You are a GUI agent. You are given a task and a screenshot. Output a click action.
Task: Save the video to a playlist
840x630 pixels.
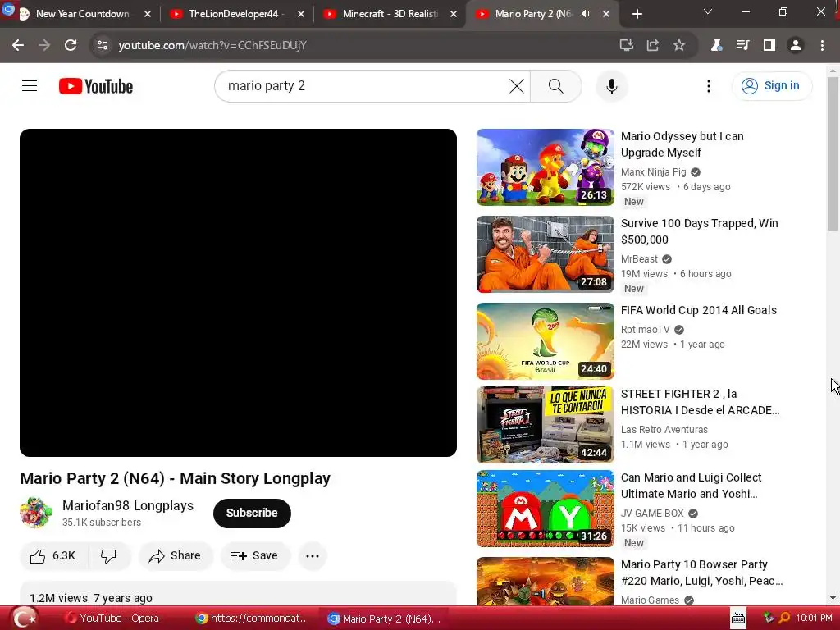click(x=255, y=555)
